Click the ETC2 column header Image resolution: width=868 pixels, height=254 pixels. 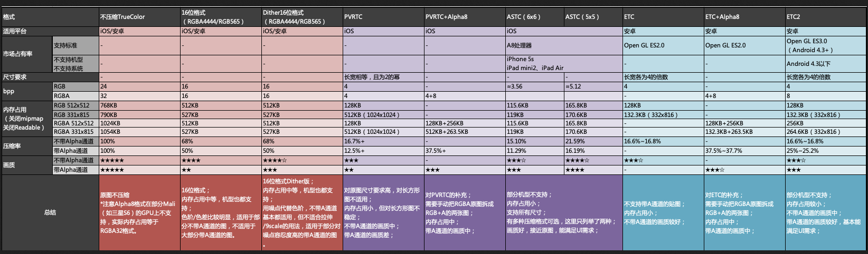[x=826, y=17]
